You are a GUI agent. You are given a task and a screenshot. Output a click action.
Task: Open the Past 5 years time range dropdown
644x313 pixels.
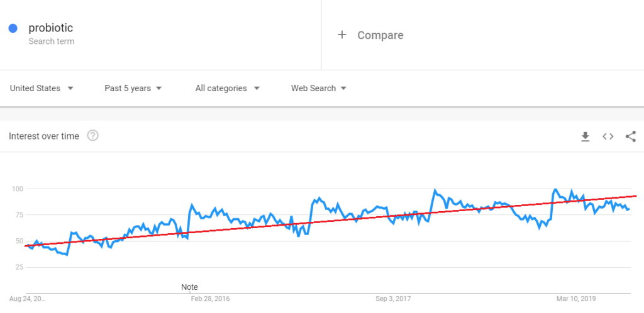pos(133,88)
